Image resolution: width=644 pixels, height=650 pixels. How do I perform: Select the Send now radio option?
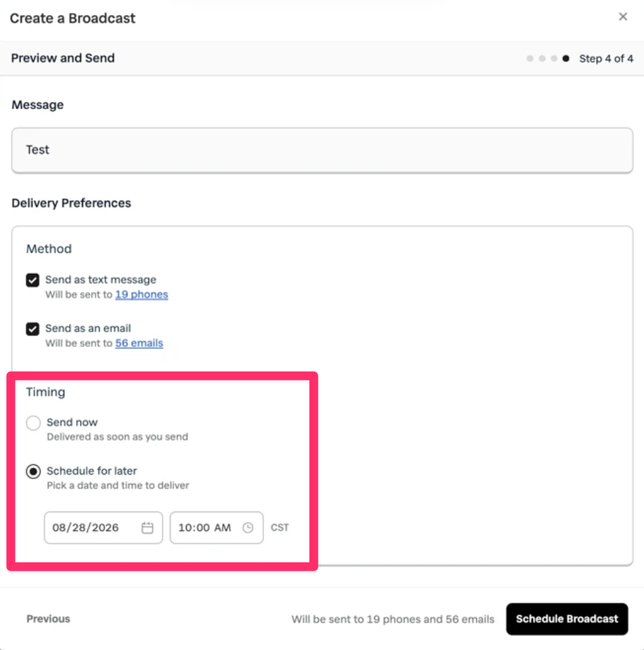pos(33,423)
